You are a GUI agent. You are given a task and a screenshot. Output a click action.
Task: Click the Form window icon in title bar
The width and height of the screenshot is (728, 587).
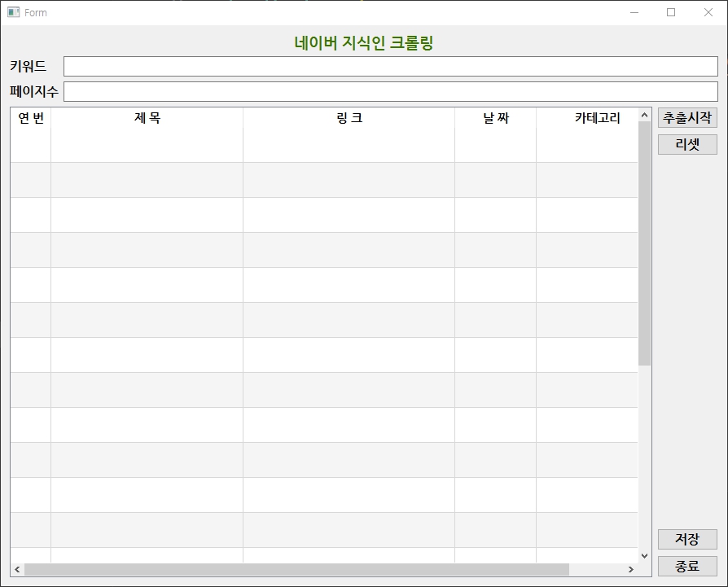tap(13, 12)
